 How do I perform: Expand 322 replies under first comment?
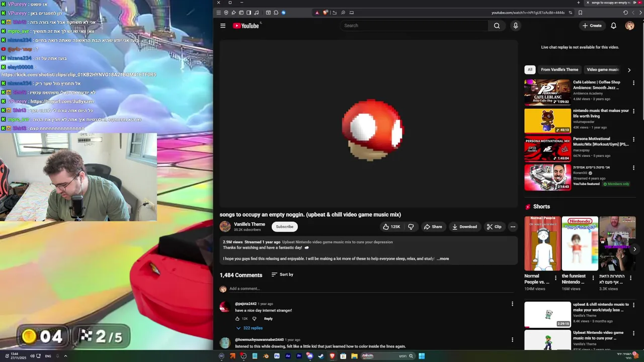click(249, 328)
